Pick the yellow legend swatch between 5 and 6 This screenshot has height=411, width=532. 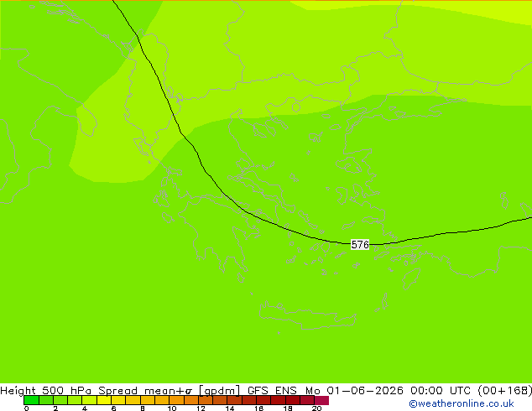104,400
